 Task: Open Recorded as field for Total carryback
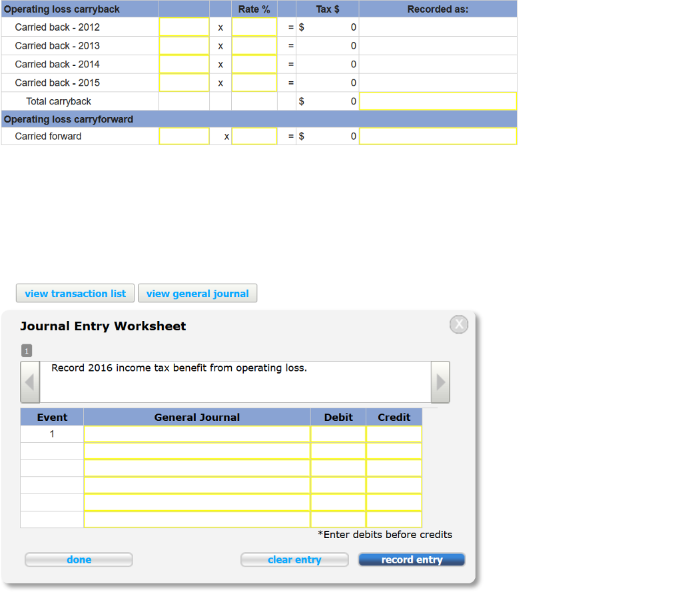coord(438,101)
